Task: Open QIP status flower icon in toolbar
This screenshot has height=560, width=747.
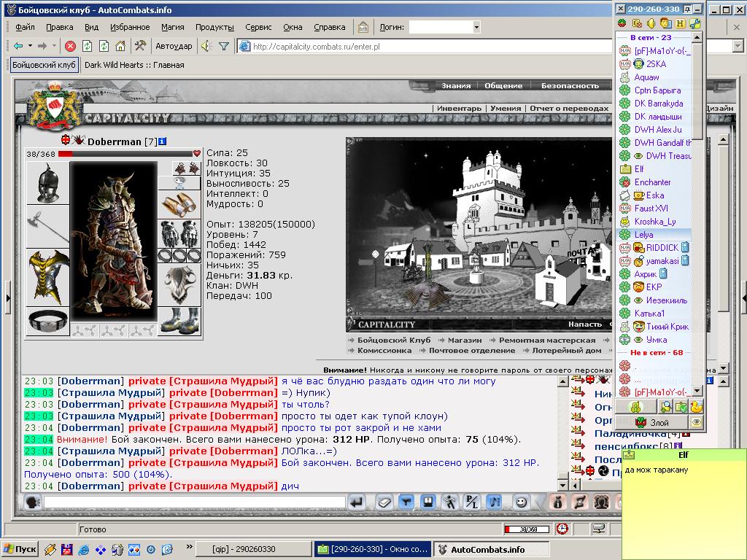Action: point(622,23)
